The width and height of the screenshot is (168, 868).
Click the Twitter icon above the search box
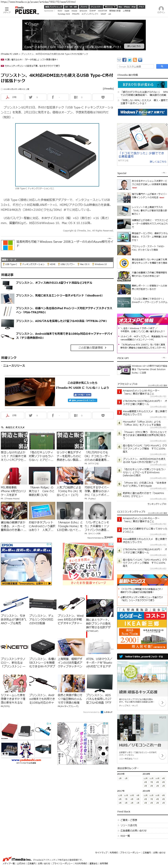coord(130,60)
